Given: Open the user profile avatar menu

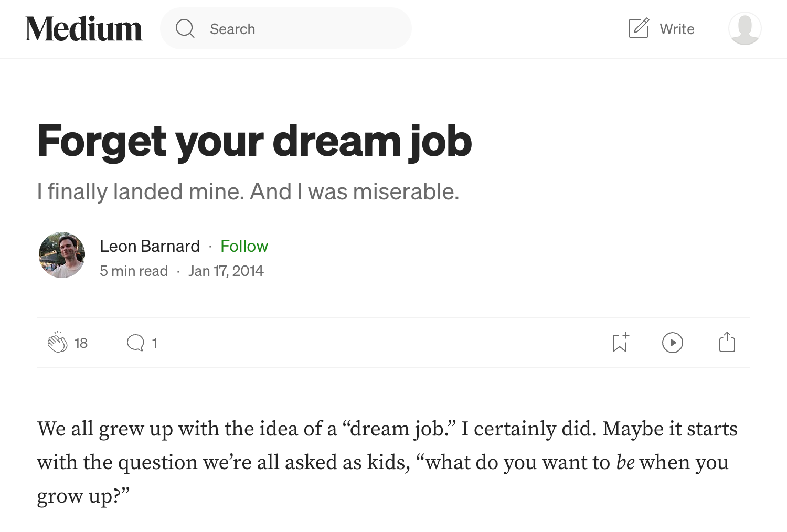Looking at the screenshot, I should point(745,28).
